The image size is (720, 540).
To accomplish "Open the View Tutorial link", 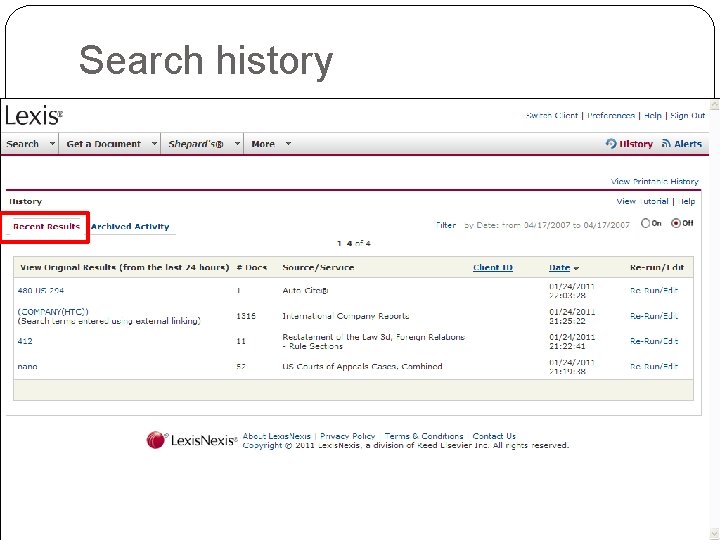I will [642, 201].
